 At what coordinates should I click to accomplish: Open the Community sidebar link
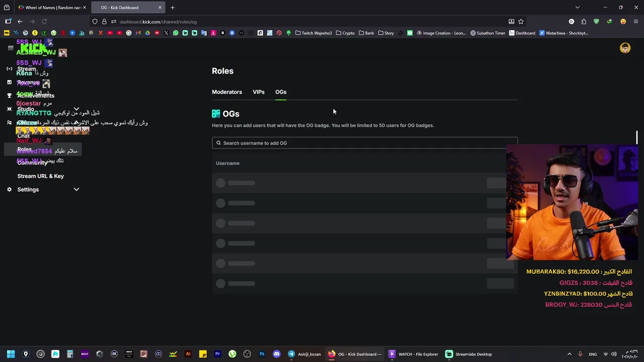(x=32, y=162)
